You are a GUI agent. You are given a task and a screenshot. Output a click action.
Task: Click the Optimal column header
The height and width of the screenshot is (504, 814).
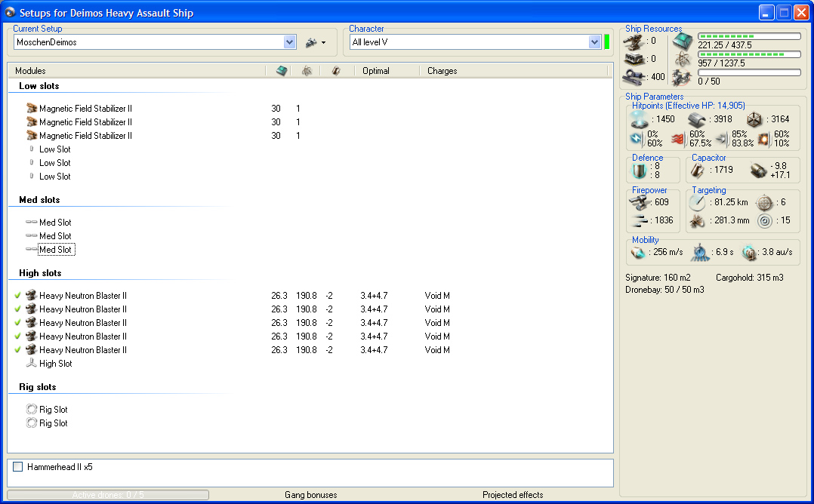(376, 71)
